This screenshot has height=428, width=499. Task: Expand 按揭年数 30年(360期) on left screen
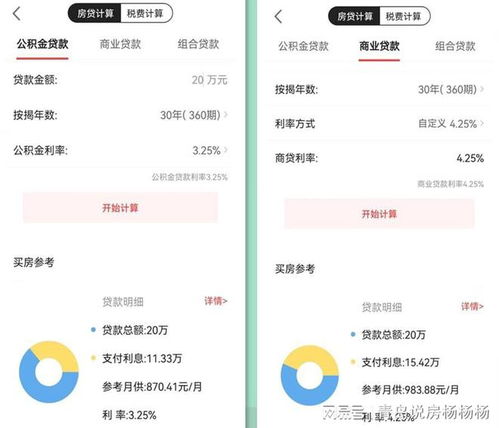point(121,115)
